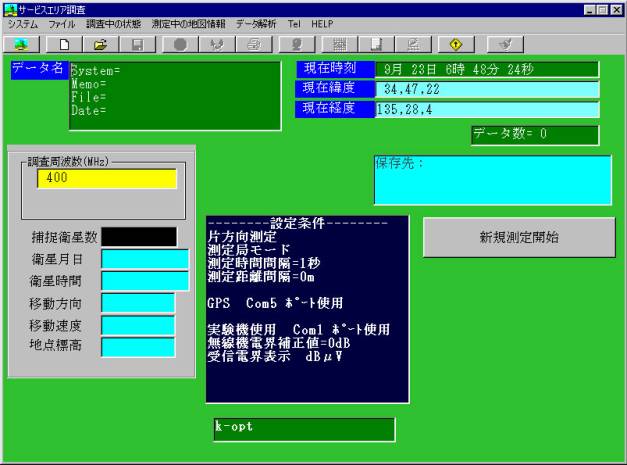Click the leftmost green landscape toolbar icon
The width and height of the screenshot is (627, 465).
point(22,44)
